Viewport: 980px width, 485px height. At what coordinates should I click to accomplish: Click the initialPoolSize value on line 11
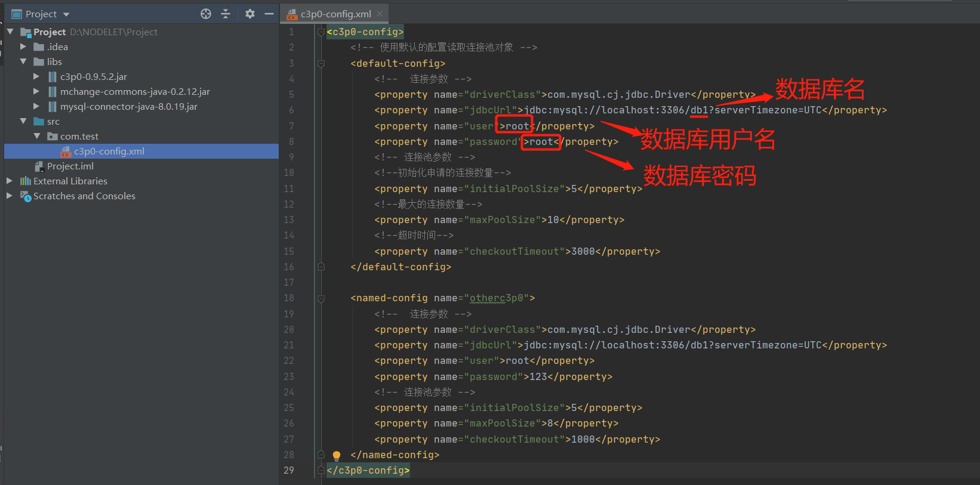pyautogui.click(x=574, y=189)
